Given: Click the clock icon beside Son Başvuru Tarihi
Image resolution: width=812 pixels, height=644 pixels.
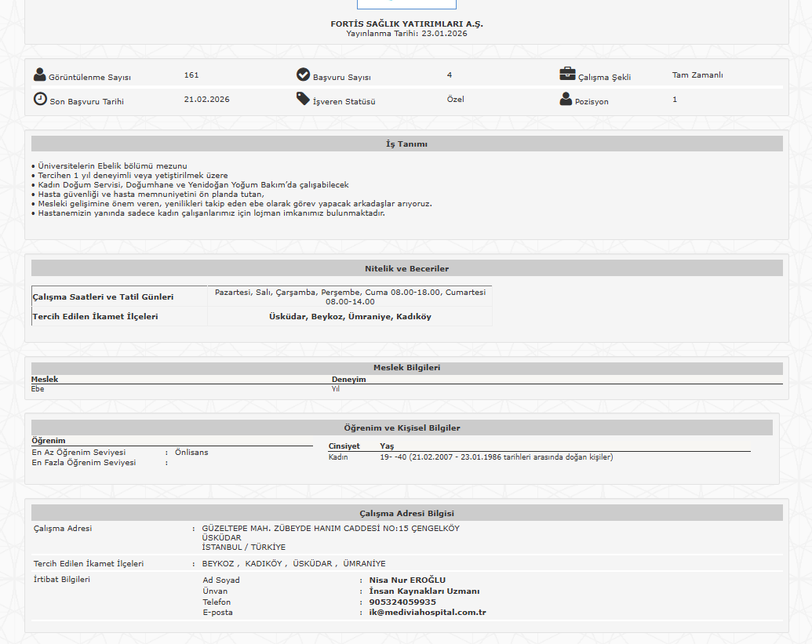Looking at the screenshot, I should click(x=40, y=99).
